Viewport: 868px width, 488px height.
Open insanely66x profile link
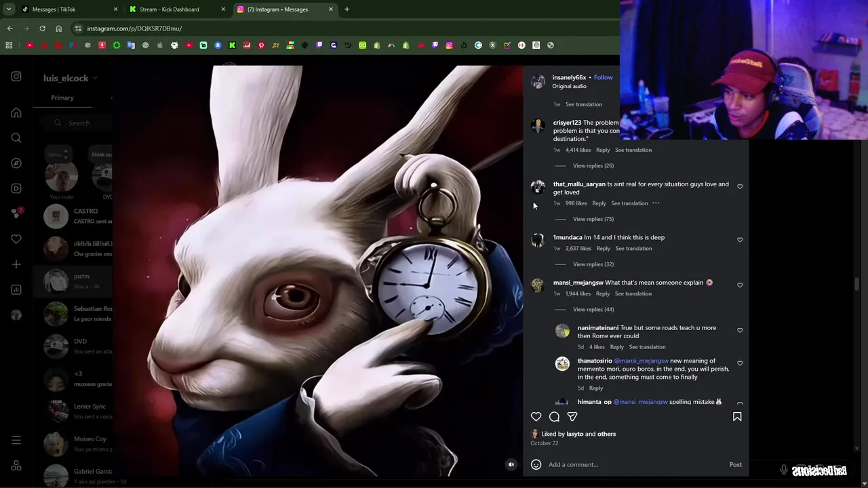pos(569,77)
